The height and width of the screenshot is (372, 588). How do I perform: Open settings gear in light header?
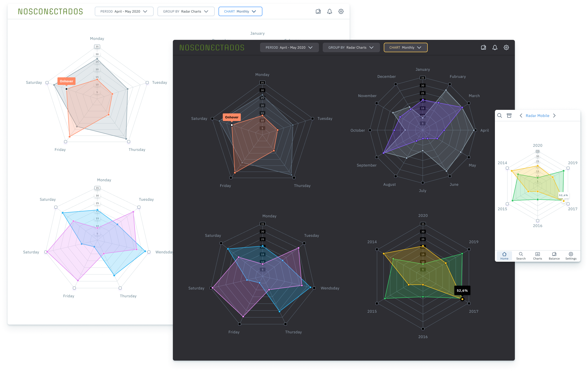click(341, 11)
